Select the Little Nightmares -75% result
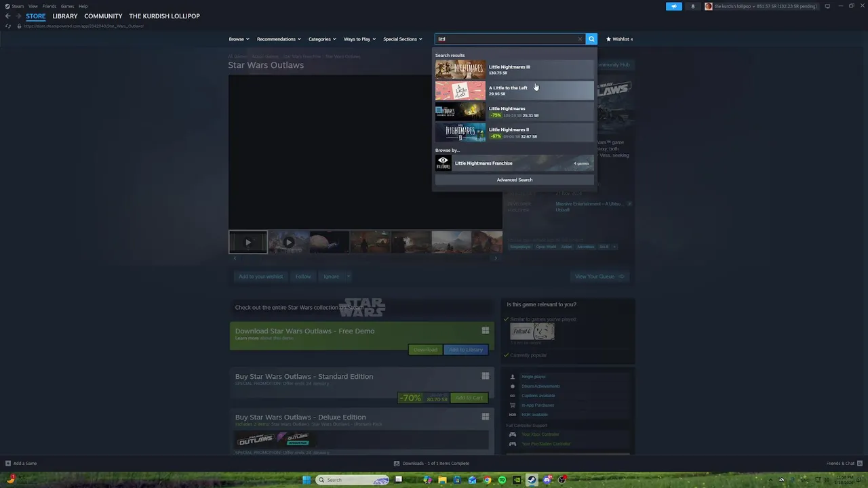This screenshot has height=488, width=868. pyautogui.click(x=514, y=111)
